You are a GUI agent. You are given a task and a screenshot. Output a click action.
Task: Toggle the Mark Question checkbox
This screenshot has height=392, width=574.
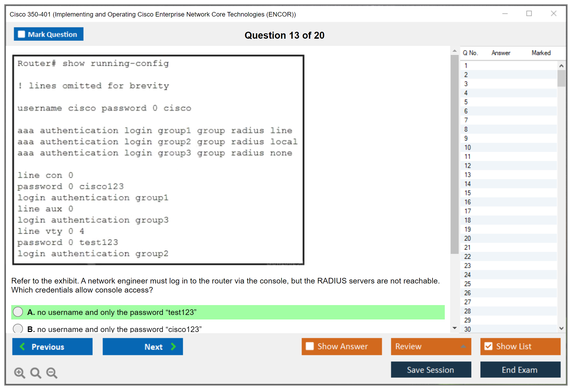(x=21, y=34)
